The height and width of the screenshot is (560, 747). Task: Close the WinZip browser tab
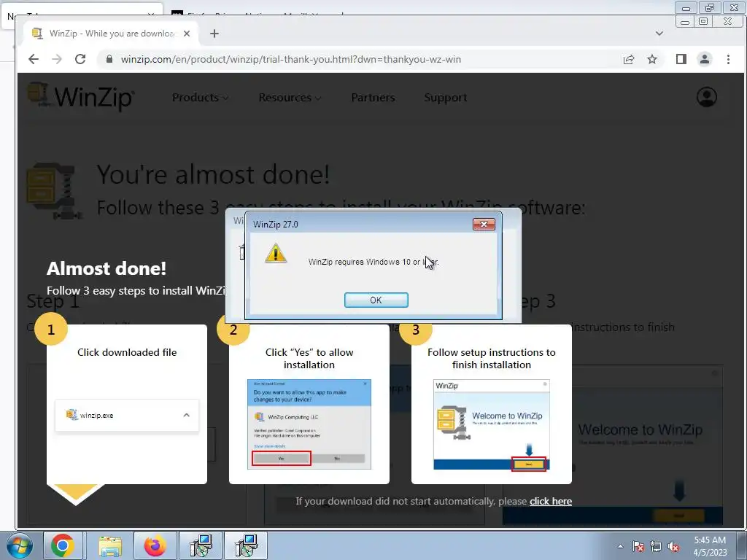(187, 34)
